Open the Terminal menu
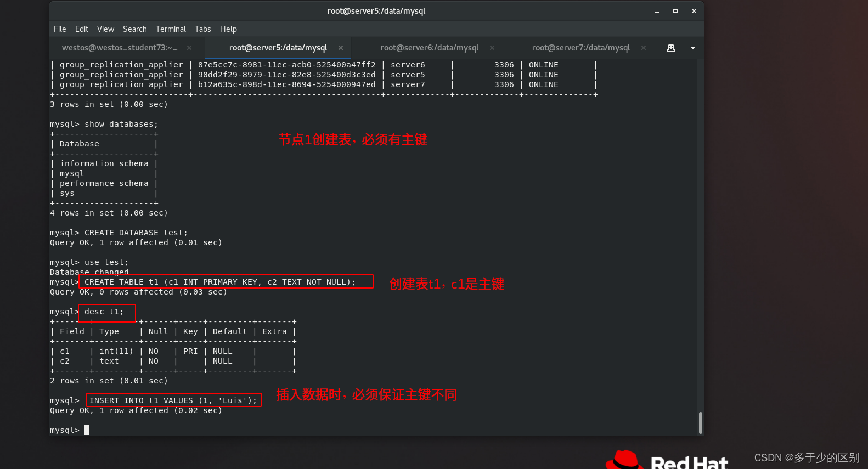 [x=171, y=29]
